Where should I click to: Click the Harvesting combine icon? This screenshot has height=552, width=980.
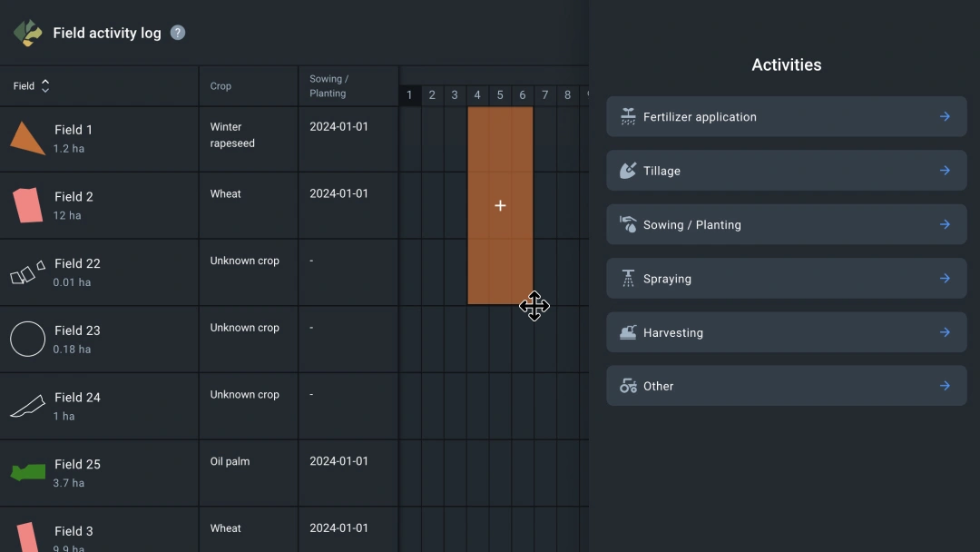point(628,332)
